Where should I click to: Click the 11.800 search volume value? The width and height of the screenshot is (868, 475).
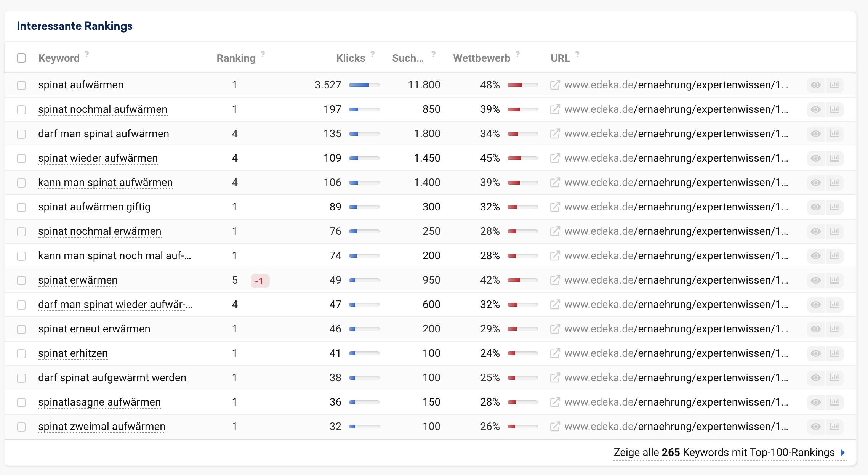click(424, 85)
